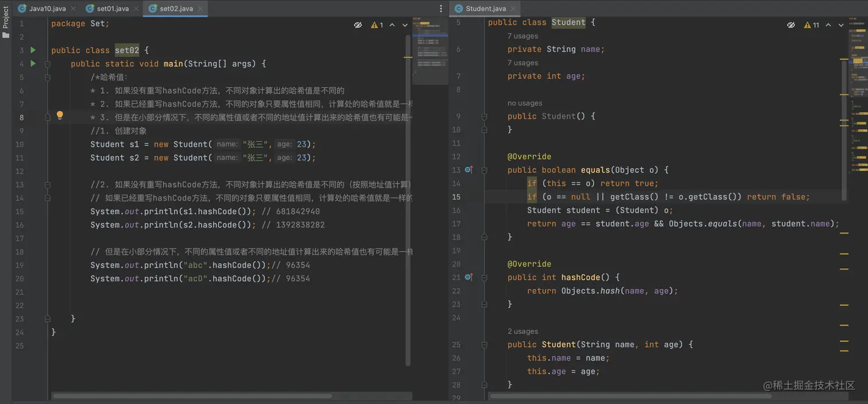Image resolution: width=868 pixels, height=404 pixels.
Task: Go to next highlighted problem in set02.java
Action: click(x=405, y=25)
